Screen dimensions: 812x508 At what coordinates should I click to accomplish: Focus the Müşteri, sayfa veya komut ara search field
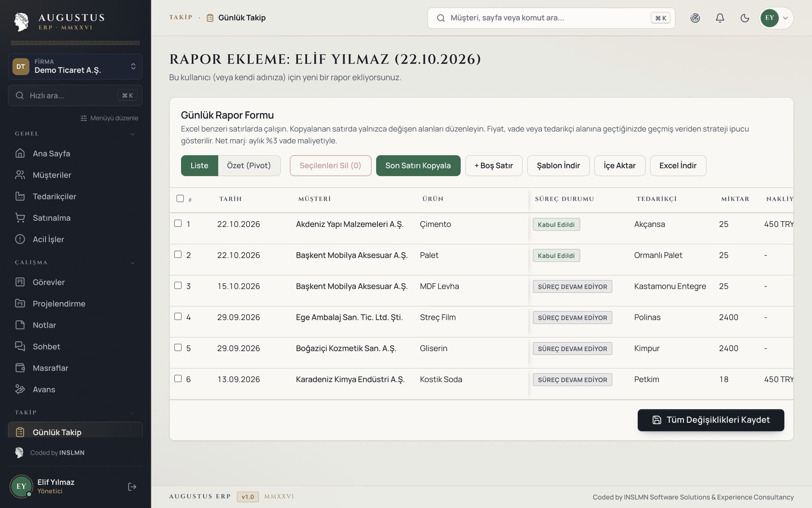551,18
